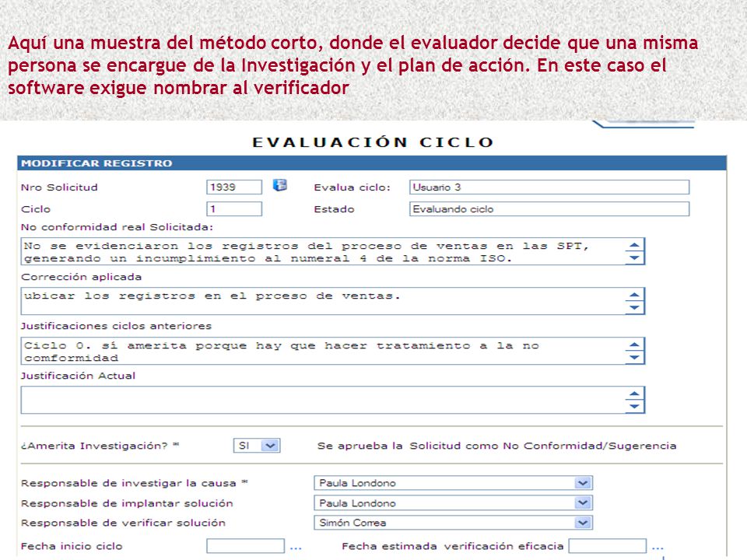The image size is (747, 560).
Task: Click up arrow of Justificaciones ciclos anteriores box
Action: [x=634, y=345]
